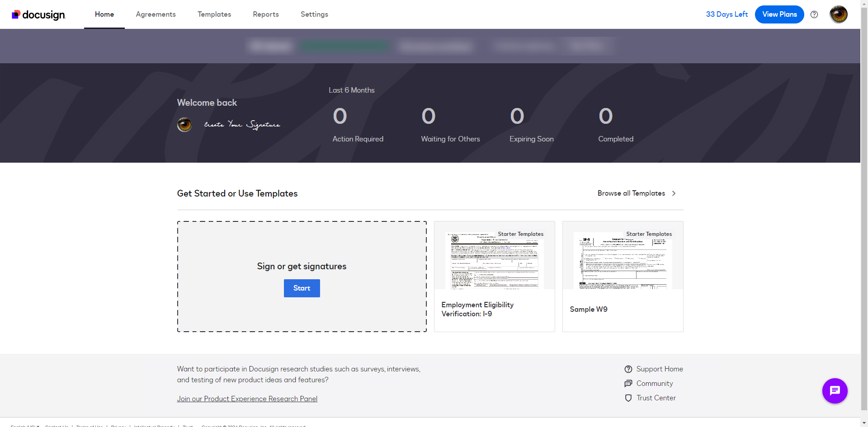Screen dimensions: 868x427
Task: Click the View Plans button
Action: click(779, 14)
